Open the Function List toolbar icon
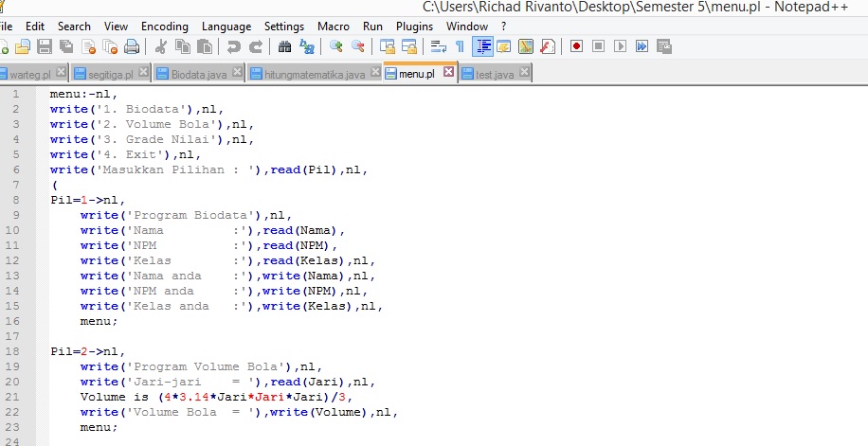This screenshot has height=446, width=868. (548, 46)
